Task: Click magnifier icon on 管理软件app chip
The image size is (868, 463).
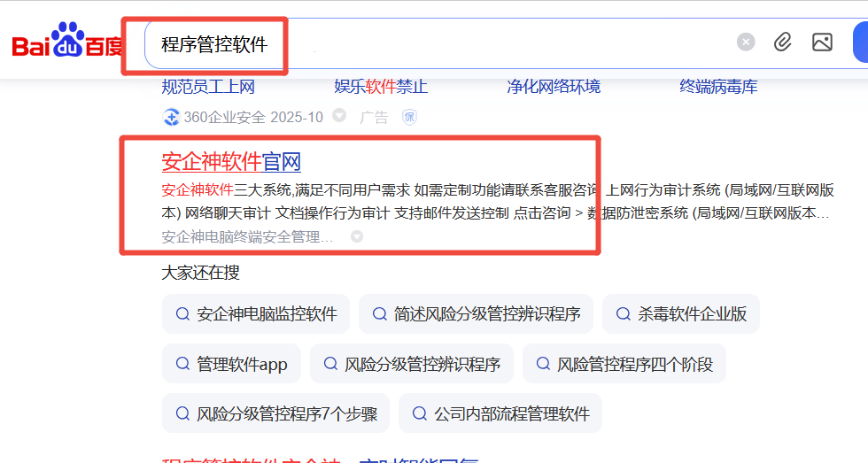Action: coord(183,364)
